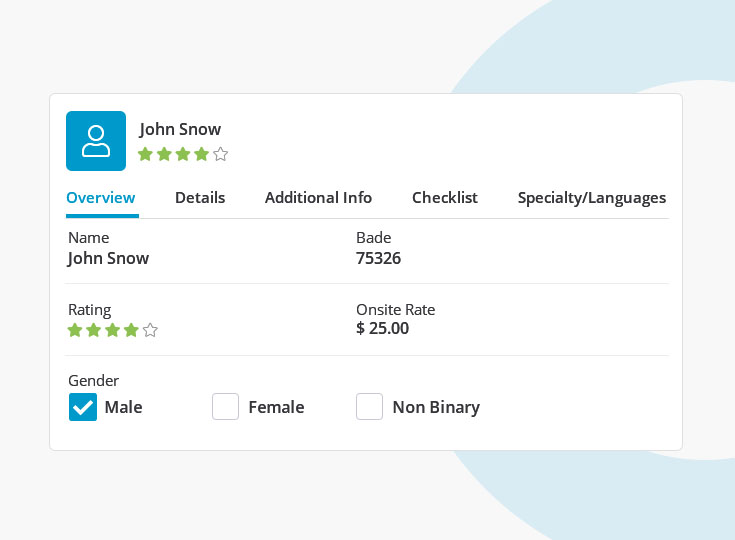Image resolution: width=735 pixels, height=540 pixels.
Task: Click the third star in Rating field
Action: [112, 330]
